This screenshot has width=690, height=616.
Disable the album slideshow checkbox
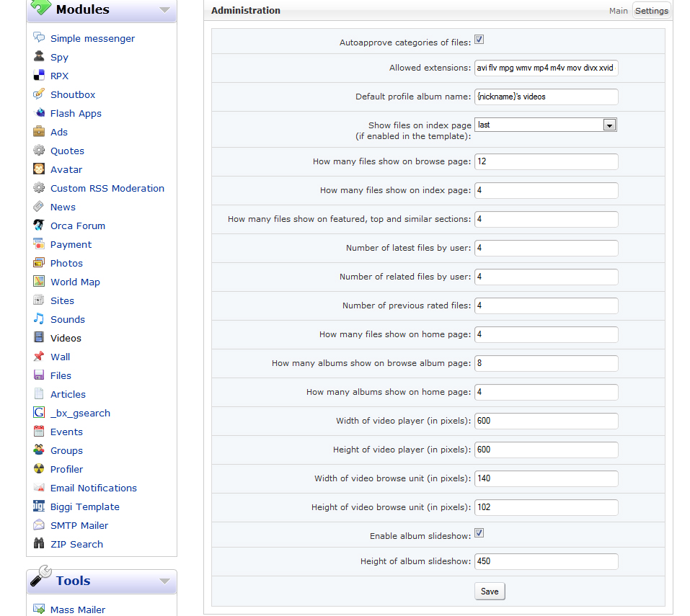(479, 534)
